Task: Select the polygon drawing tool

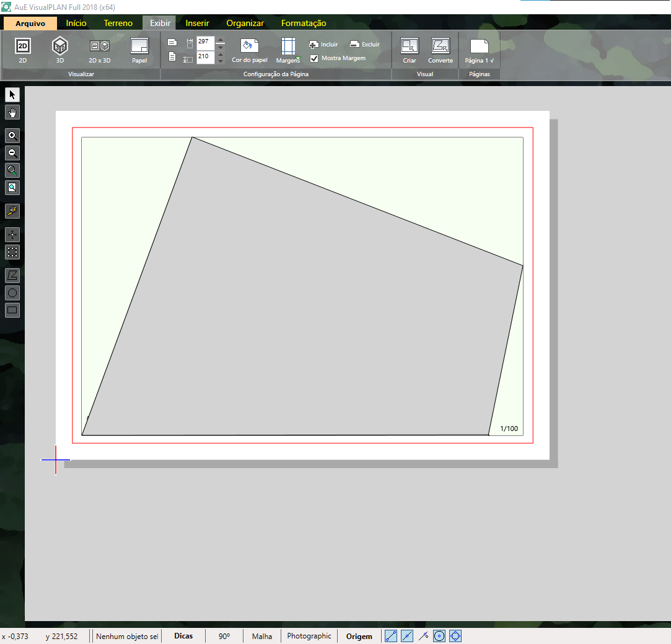Action: (12, 275)
